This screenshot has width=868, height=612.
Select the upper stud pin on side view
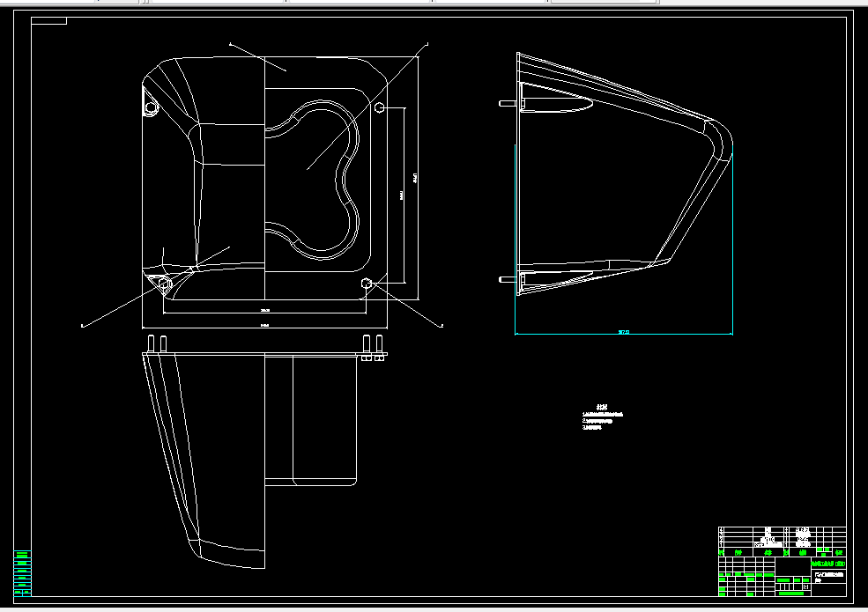[x=508, y=103]
